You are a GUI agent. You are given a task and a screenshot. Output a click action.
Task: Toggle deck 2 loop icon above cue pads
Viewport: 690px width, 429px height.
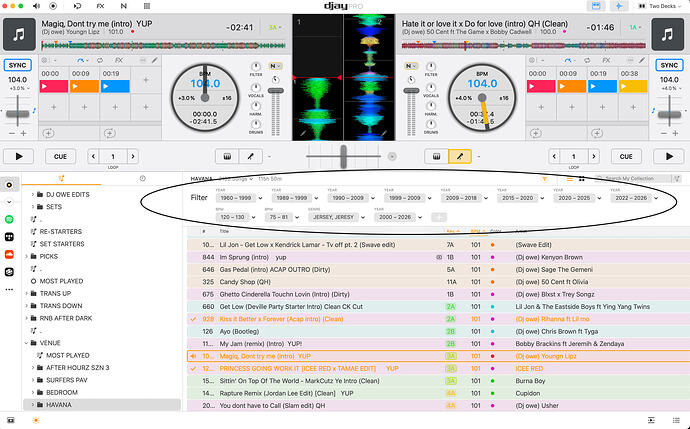tap(587, 60)
